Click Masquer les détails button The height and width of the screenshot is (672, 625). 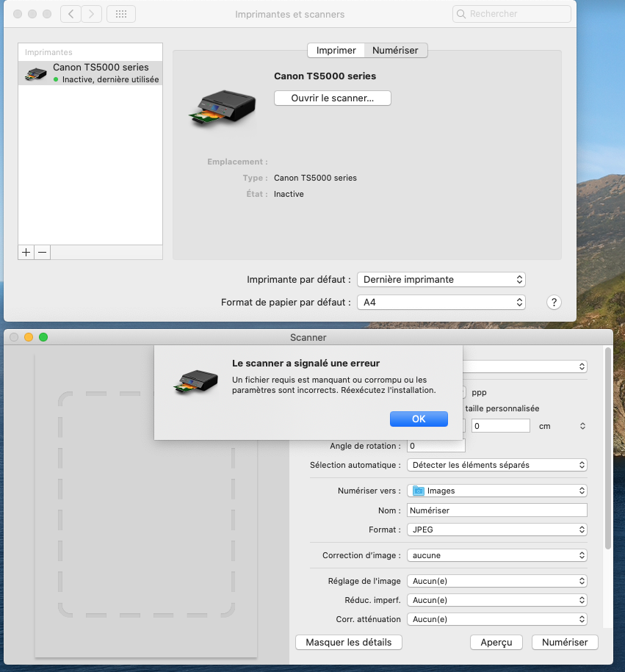(349, 643)
